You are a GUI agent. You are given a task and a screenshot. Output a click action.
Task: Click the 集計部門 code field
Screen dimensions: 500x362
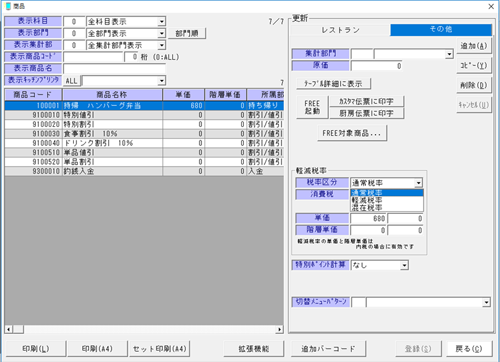coord(362,54)
